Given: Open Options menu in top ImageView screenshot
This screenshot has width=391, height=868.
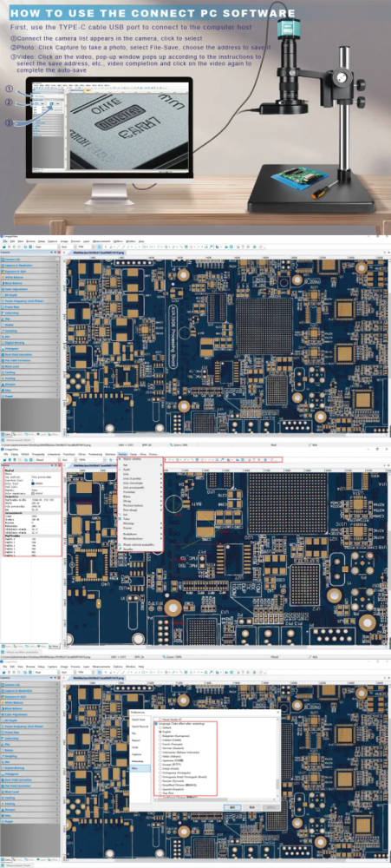Looking at the screenshot, I should tap(118, 241).
